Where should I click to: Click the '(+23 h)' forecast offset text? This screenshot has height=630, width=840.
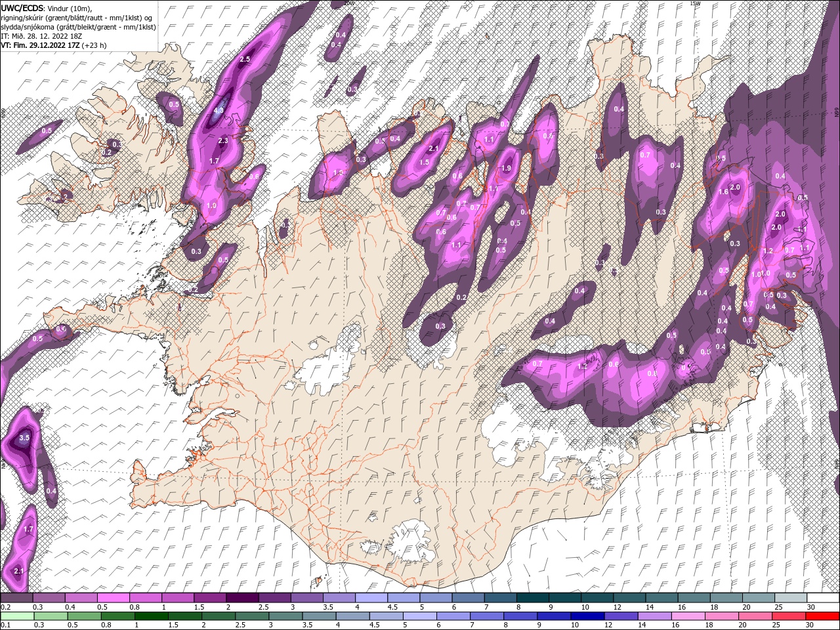95,46
